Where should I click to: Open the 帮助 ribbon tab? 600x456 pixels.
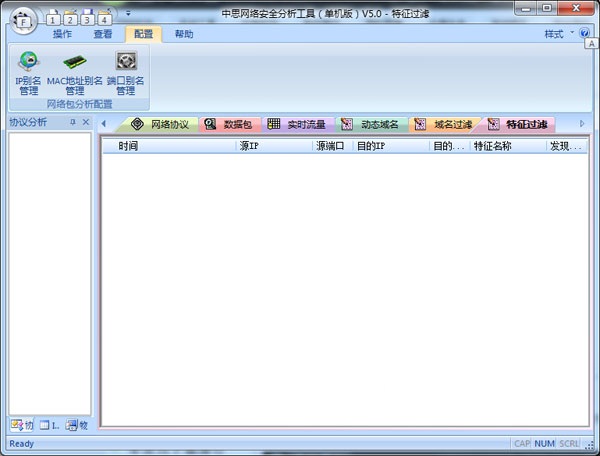click(184, 34)
